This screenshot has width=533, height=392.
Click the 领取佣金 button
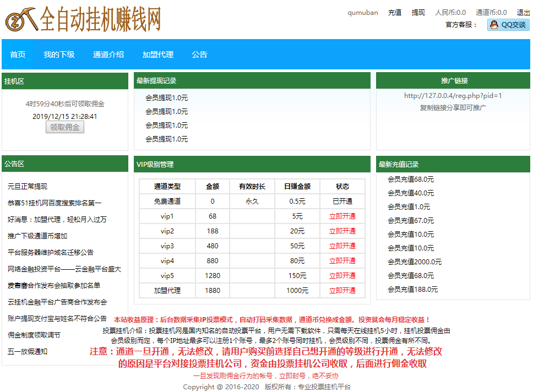(65, 127)
